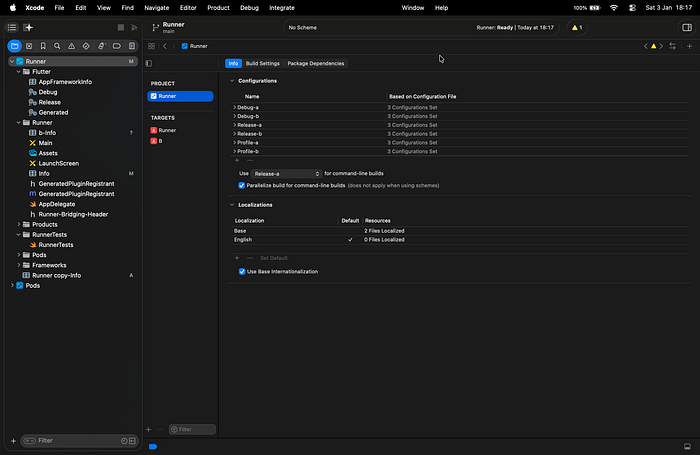Select Runner-Bridging-Header file
This screenshot has height=455, width=700.
coord(73,214)
